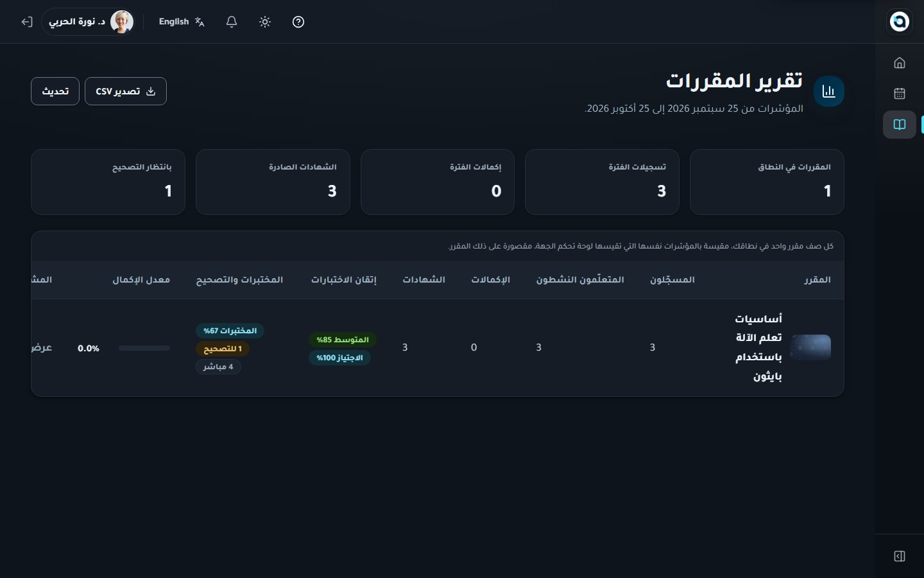
Task: Select the courses book sidebar icon
Action: (x=900, y=125)
